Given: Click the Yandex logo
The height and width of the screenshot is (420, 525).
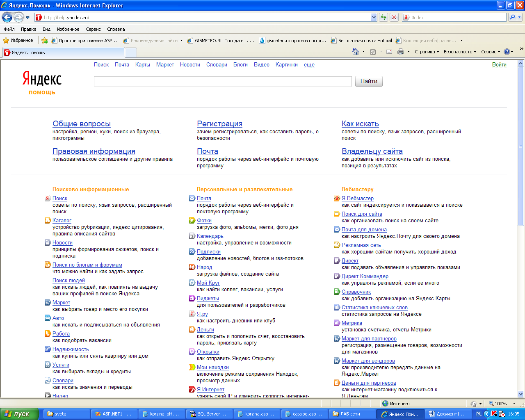Looking at the screenshot, I should tap(42, 79).
